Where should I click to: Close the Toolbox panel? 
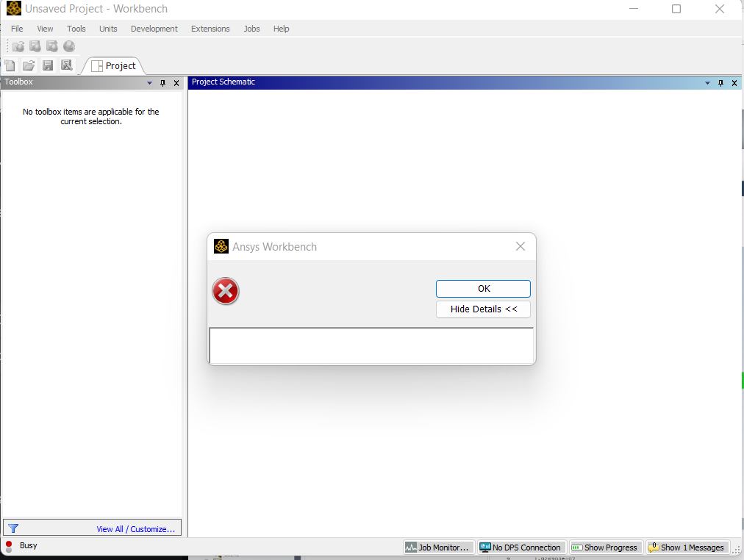[176, 83]
